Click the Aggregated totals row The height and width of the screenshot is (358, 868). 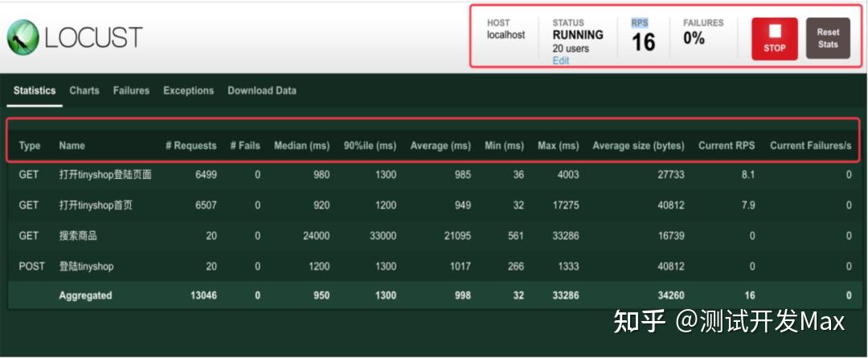pyautogui.click(x=435, y=295)
